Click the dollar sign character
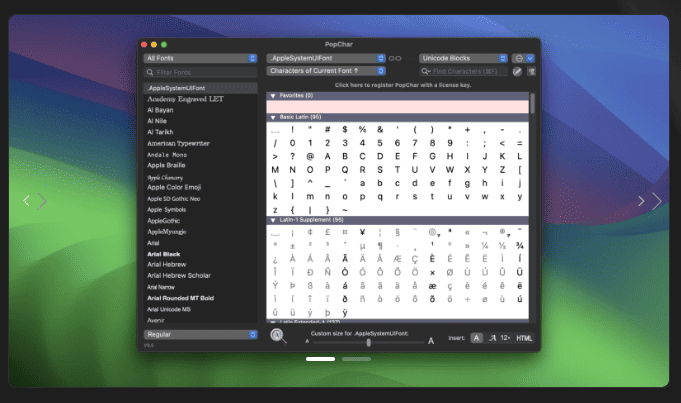This screenshot has width=681, height=403. 345,129
